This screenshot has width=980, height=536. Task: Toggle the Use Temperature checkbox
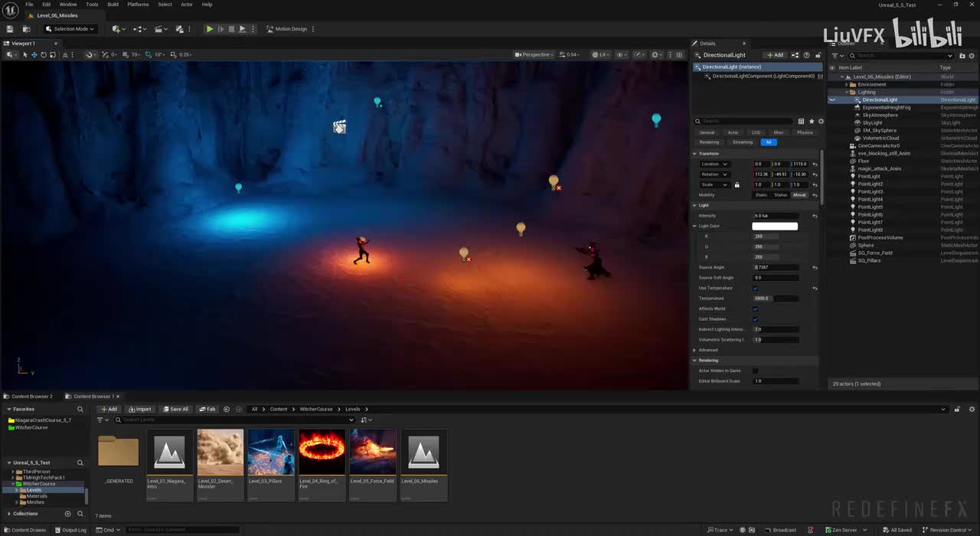(x=755, y=288)
